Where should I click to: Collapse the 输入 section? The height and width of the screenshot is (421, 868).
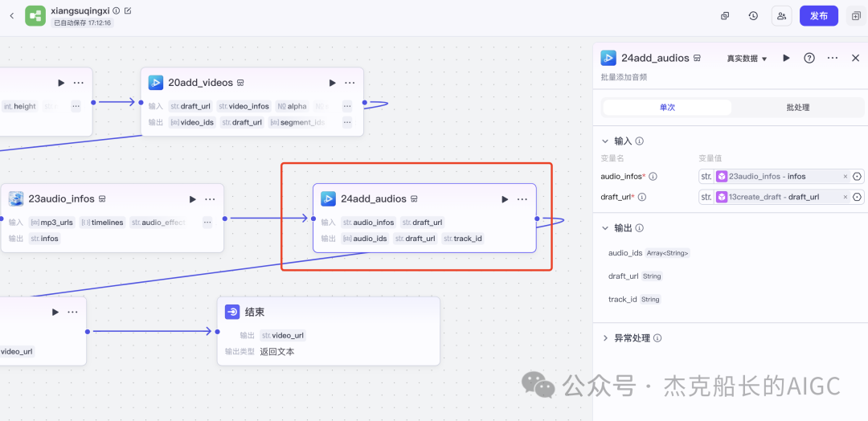point(605,141)
